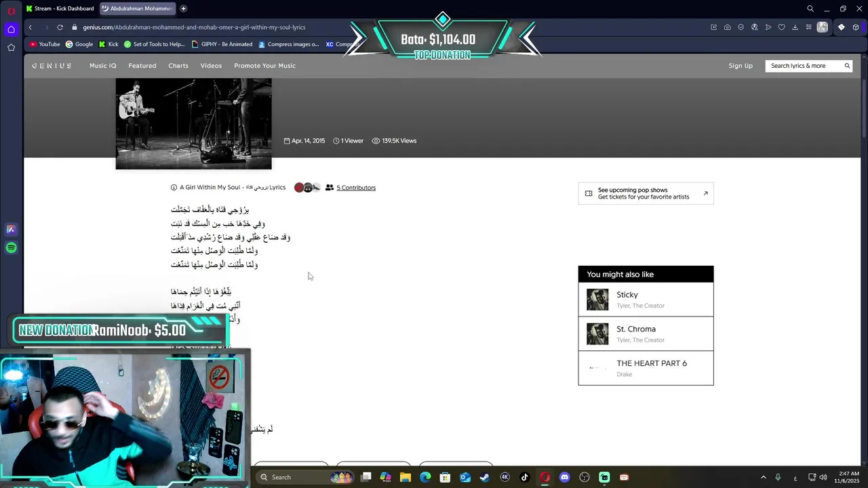Image resolution: width=868 pixels, height=488 pixels.
Task: Open the 5 Contributors link
Action: pyautogui.click(x=356, y=188)
